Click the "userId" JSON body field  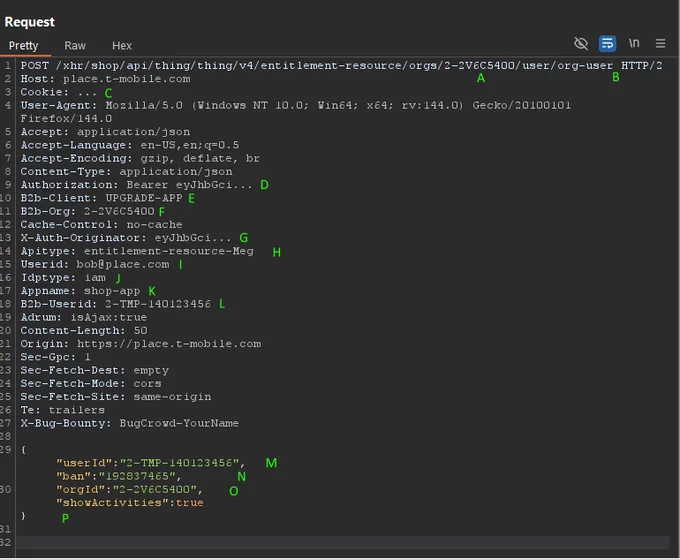[x=150, y=463]
